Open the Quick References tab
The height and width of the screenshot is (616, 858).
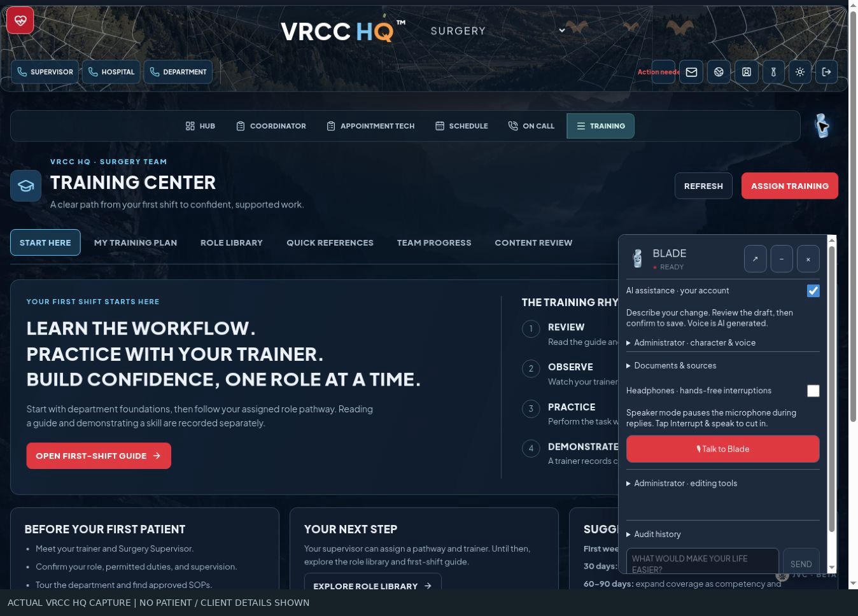pos(330,242)
